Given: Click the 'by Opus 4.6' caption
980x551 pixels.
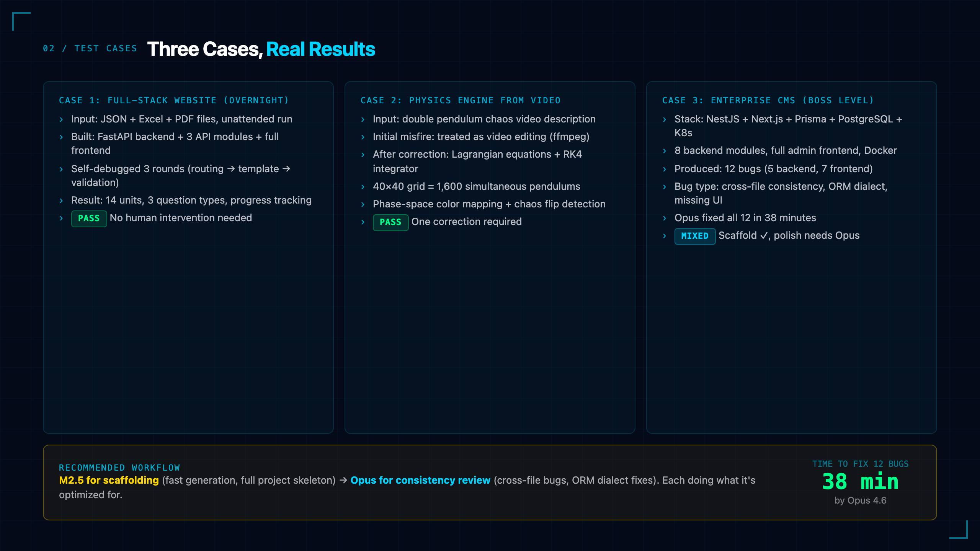Looking at the screenshot, I should (861, 500).
